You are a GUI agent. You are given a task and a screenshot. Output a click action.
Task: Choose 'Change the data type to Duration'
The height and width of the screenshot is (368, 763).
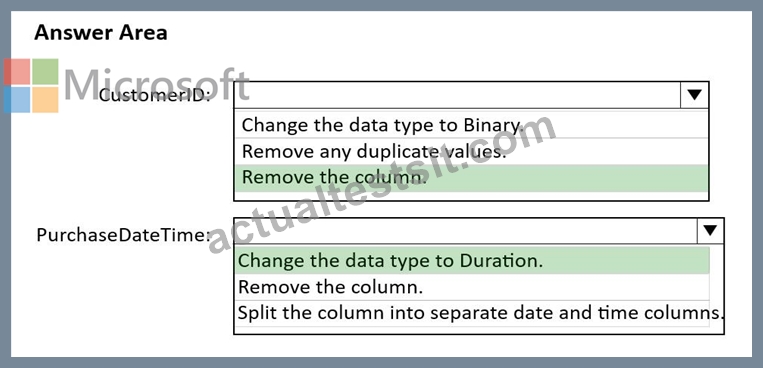pyautogui.click(x=472, y=260)
